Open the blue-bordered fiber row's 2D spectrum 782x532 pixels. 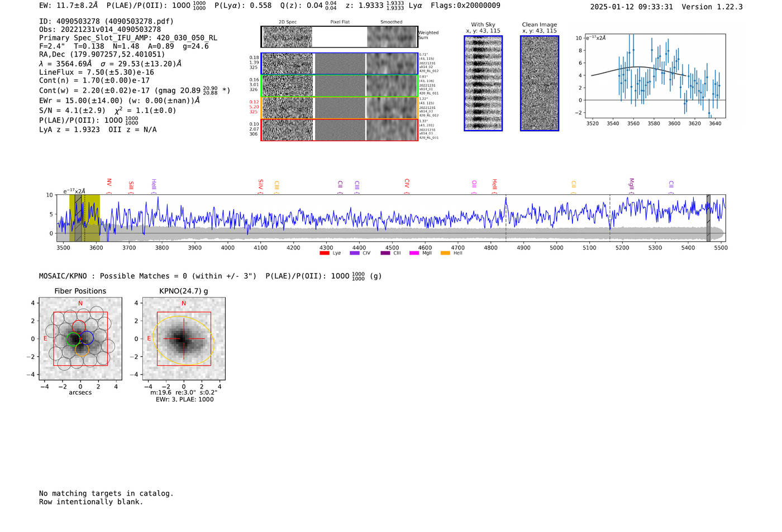(x=288, y=64)
